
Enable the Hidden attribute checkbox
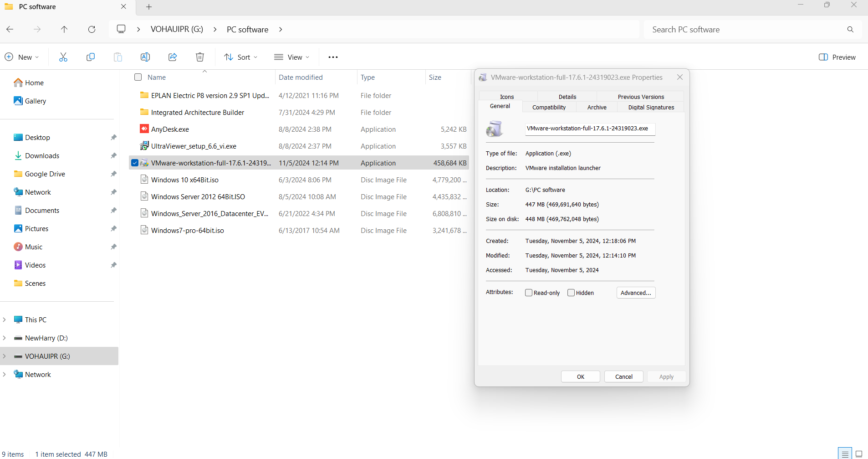point(571,293)
